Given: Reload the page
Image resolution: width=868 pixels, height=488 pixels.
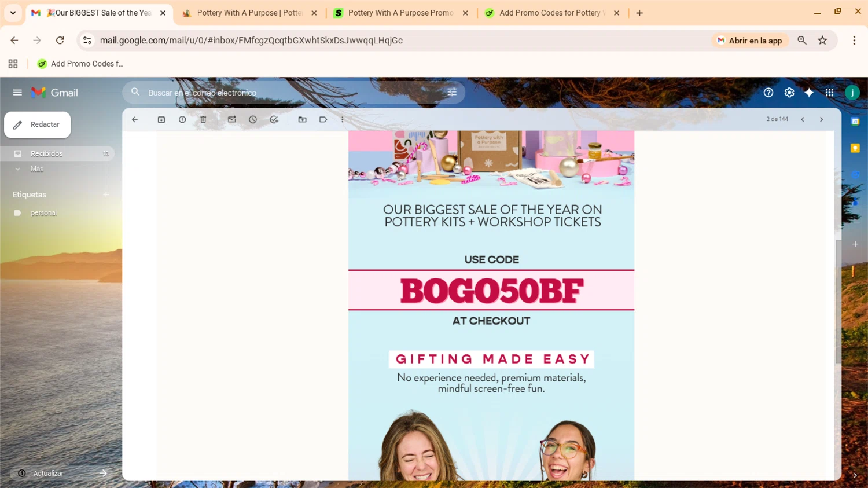Looking at the screenshot, I should click(x=60, y=40).
